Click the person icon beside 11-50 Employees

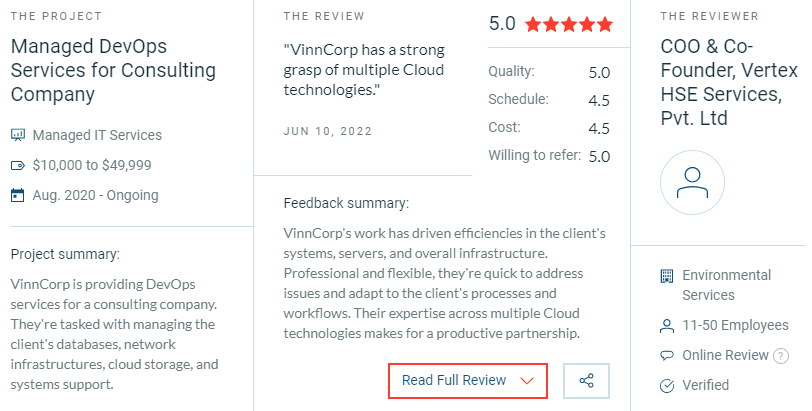[x=667, y=326]
